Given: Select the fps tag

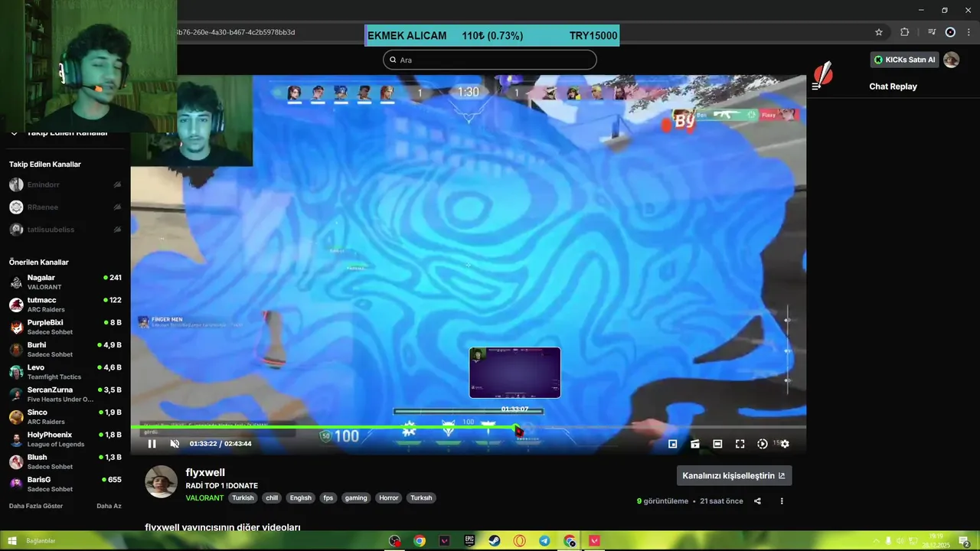Looking at the screenshot, I should (328, 498).
